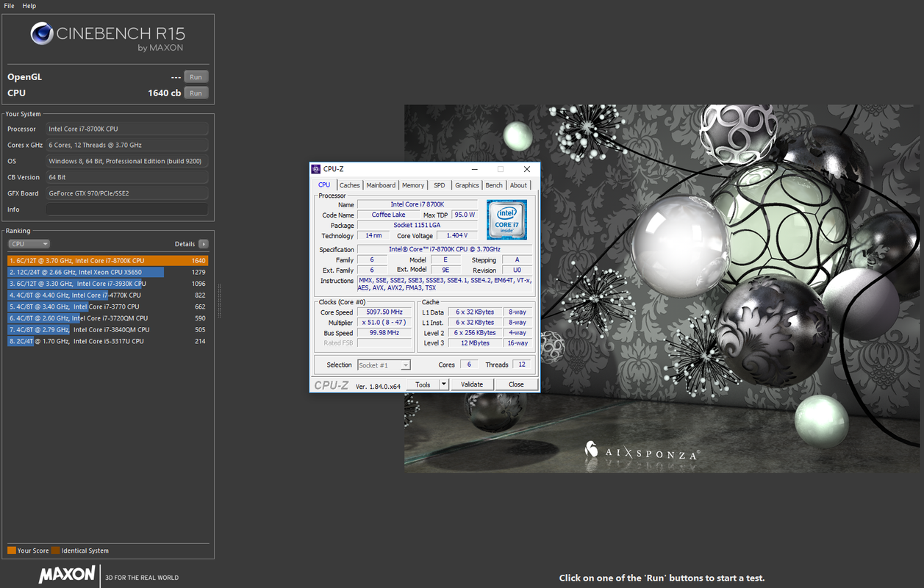Select ranking row Intel Core i7-4770K CPU
Screen dimensions: 924x588
[107, 295]
